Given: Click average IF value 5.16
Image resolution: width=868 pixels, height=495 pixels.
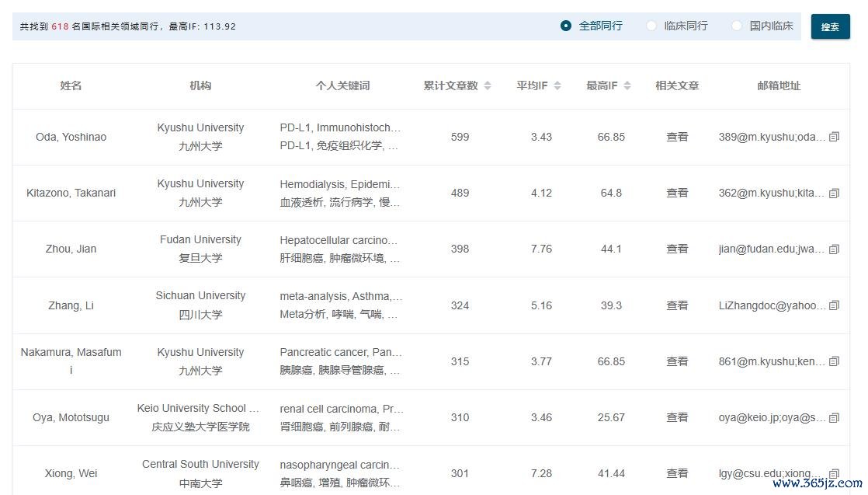Looking at the screenshot, I should [x=541, y=305].
